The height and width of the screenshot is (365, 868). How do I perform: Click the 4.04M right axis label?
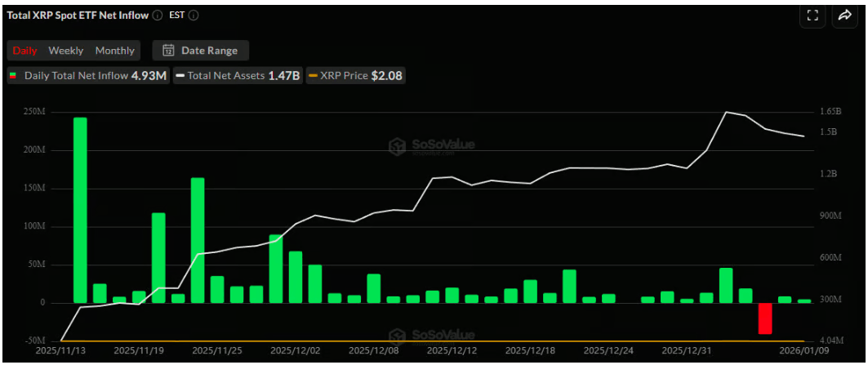[x=831, y=340]
